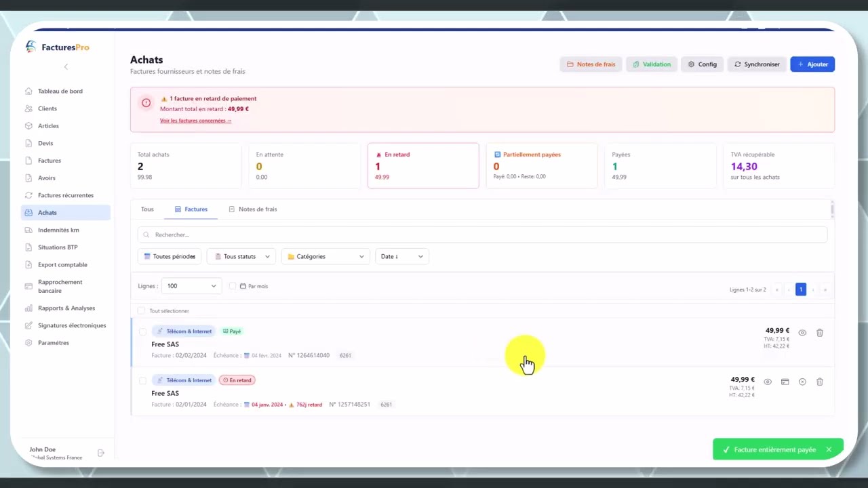Tick the 'Tout sélectionner' checkbox

pyautogui.click(x=141, y=311)
